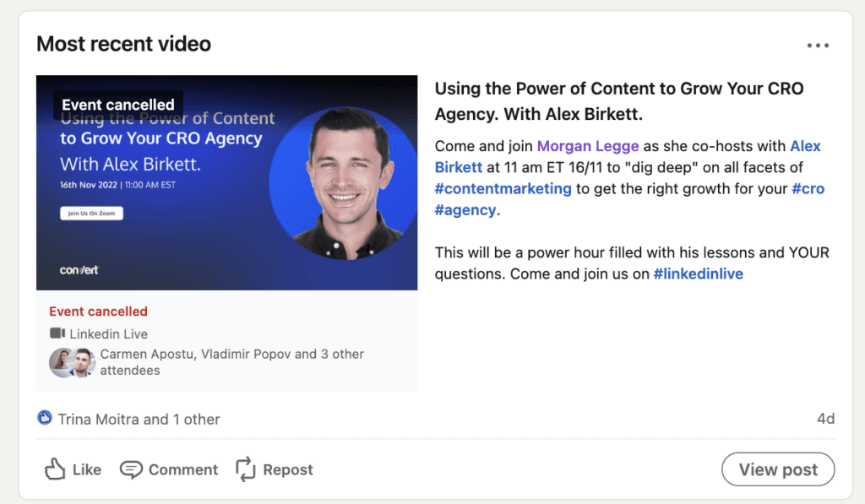
Task: Click the #contentmarketing hashtag
Action: tap(503, 188)
